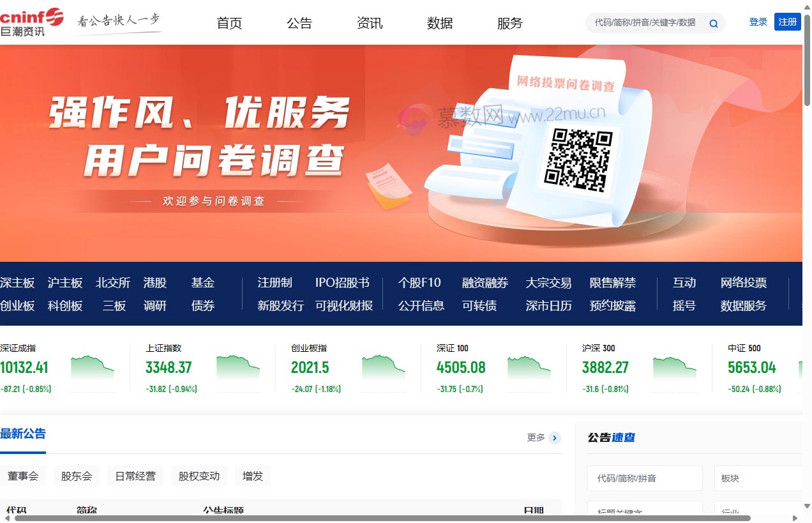Select the 增发 tab

click(x=252, y=475)
